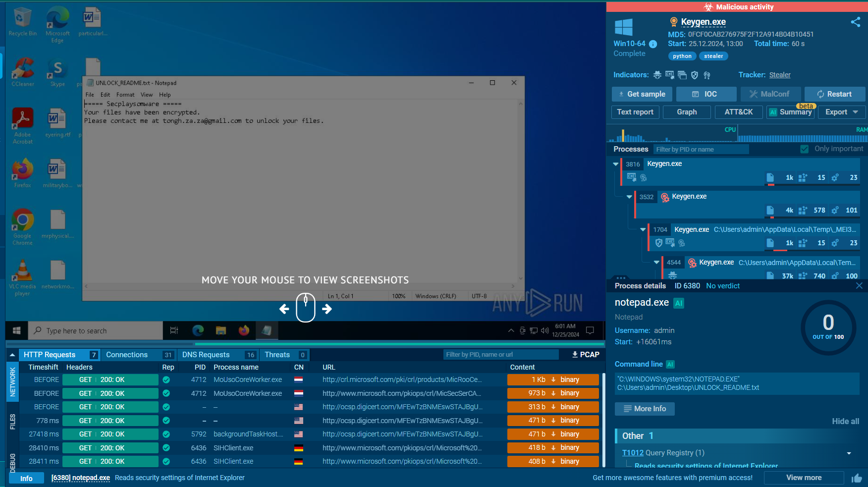The height and width of the screenshot is (487, 868).
Task: Click the shield indicator icon
Action: (x=695, y=75)
